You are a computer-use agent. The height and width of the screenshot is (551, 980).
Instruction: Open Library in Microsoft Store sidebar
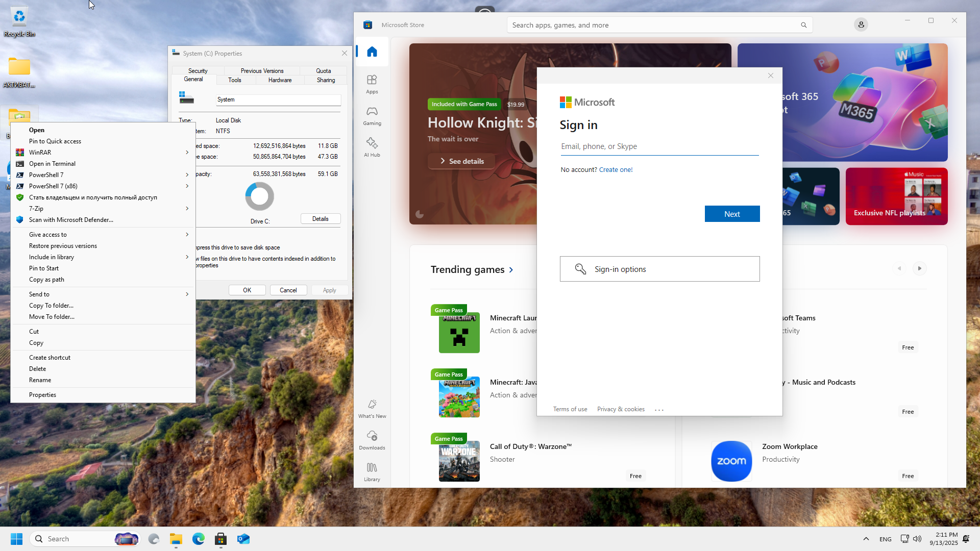pyautogui.click(x=372, y=472)
